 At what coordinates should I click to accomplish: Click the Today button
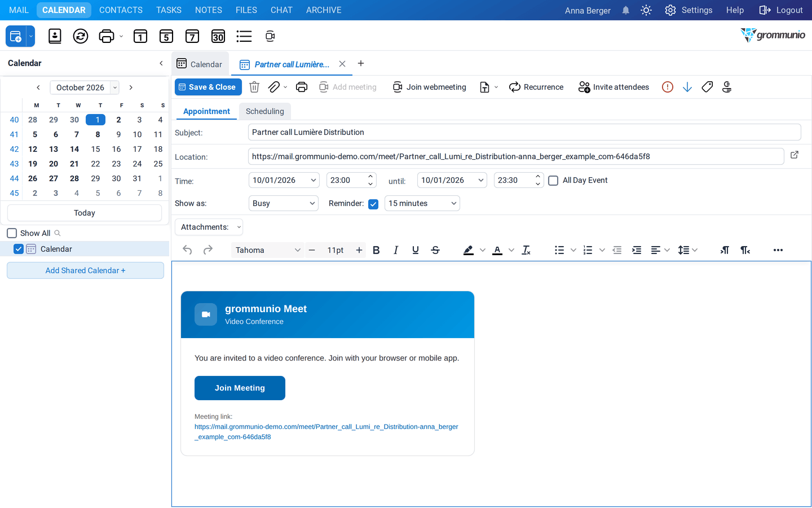point(85,213)
